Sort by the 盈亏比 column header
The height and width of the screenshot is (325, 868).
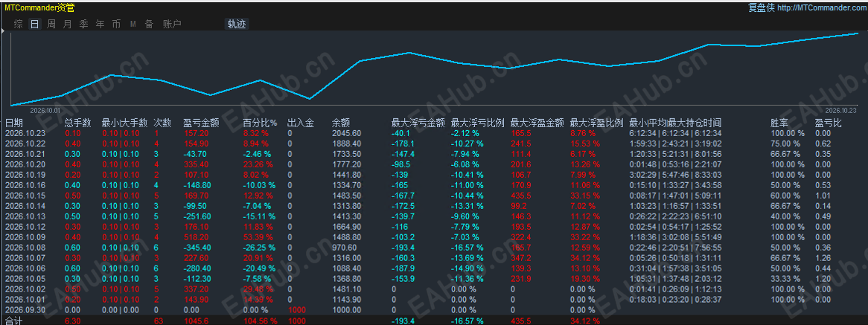[828, 123]
